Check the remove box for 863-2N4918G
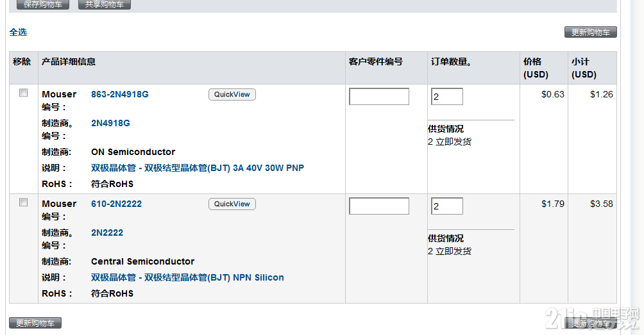This screenshot has width=644, height=335. [24, 93]
